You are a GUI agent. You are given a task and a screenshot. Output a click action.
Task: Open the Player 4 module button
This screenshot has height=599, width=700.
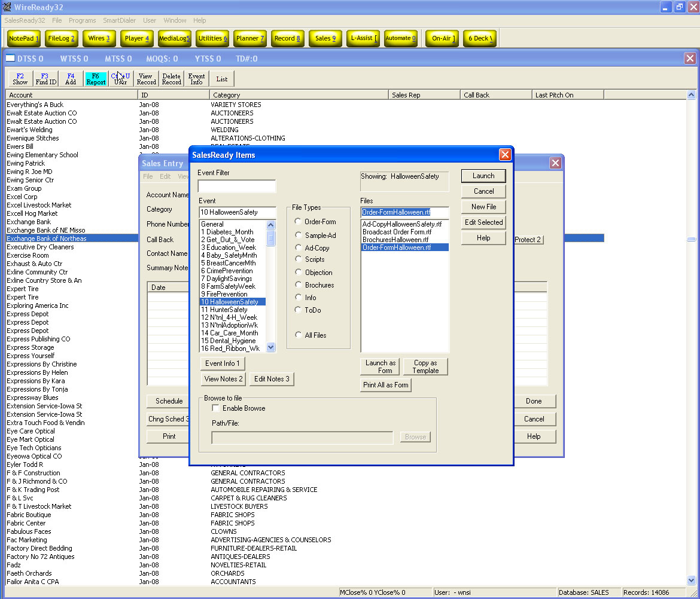(x=137, y=38)
